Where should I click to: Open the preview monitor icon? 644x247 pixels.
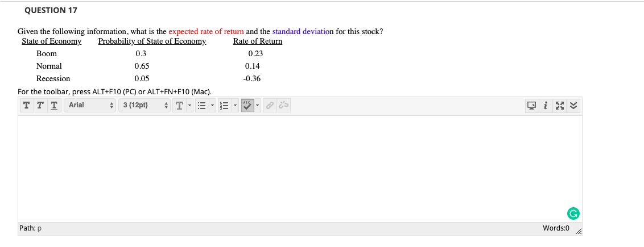[x=531, y=106]
